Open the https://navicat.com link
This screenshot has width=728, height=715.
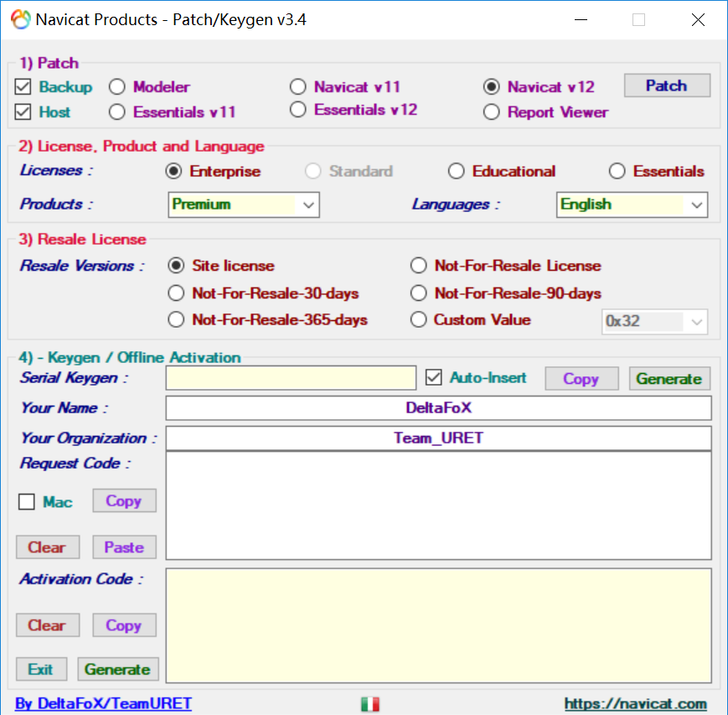click(635, 704)
